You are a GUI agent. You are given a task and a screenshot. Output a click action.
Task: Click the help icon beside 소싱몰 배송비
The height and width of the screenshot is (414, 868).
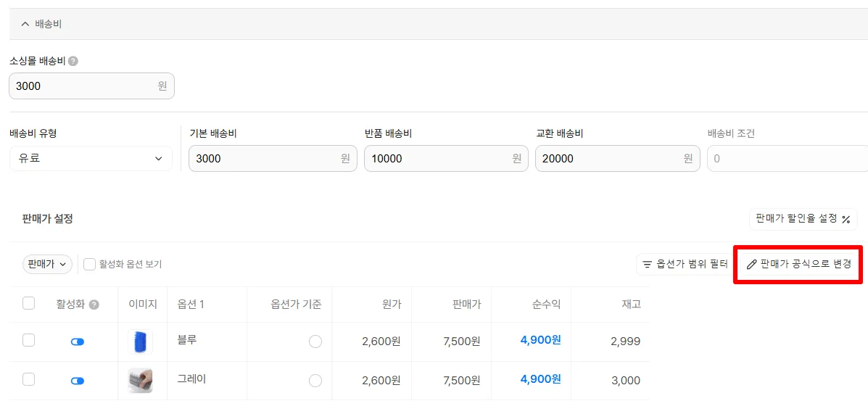pos(73,62)
